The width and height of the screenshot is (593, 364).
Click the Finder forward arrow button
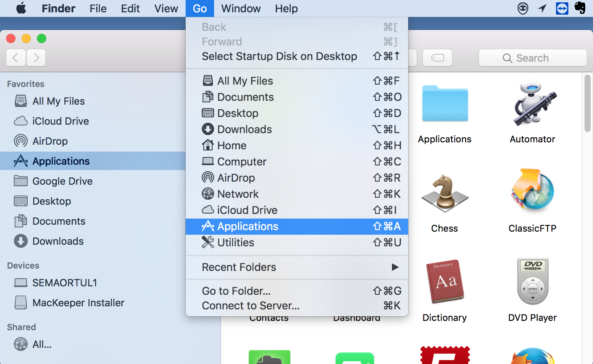[x=36, y=58]
